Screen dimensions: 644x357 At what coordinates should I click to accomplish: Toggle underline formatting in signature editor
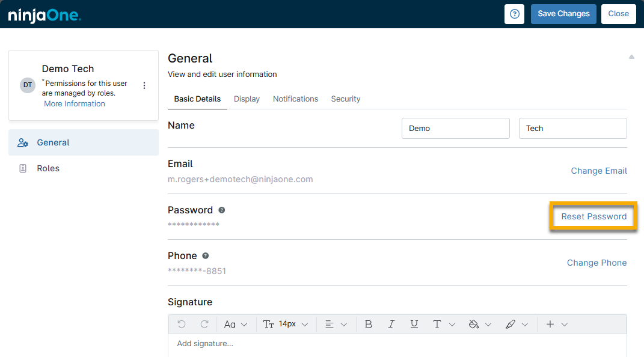pyautogui.click(x=414, y=324)
